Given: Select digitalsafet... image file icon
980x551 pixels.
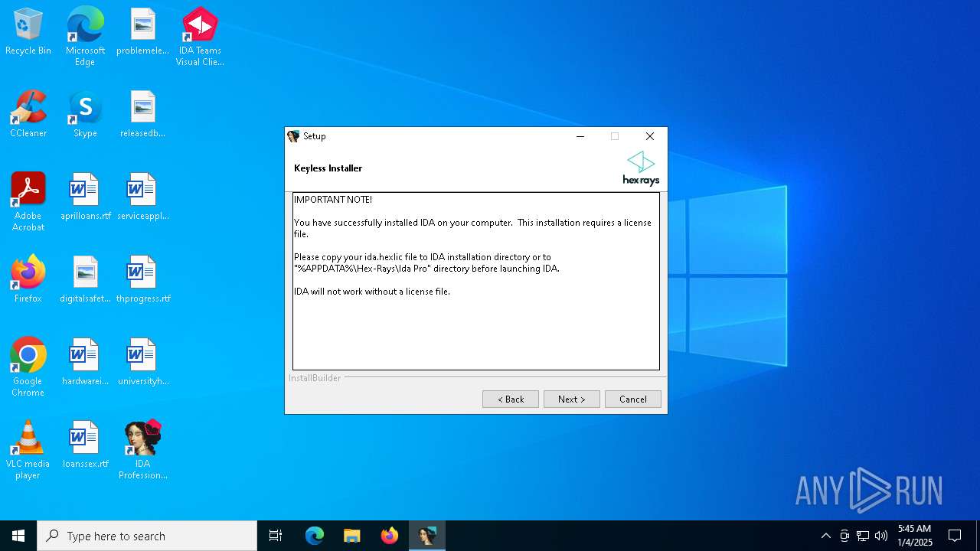Looking at the screenshot, I should pyautogui.click(x=85, y=279).
